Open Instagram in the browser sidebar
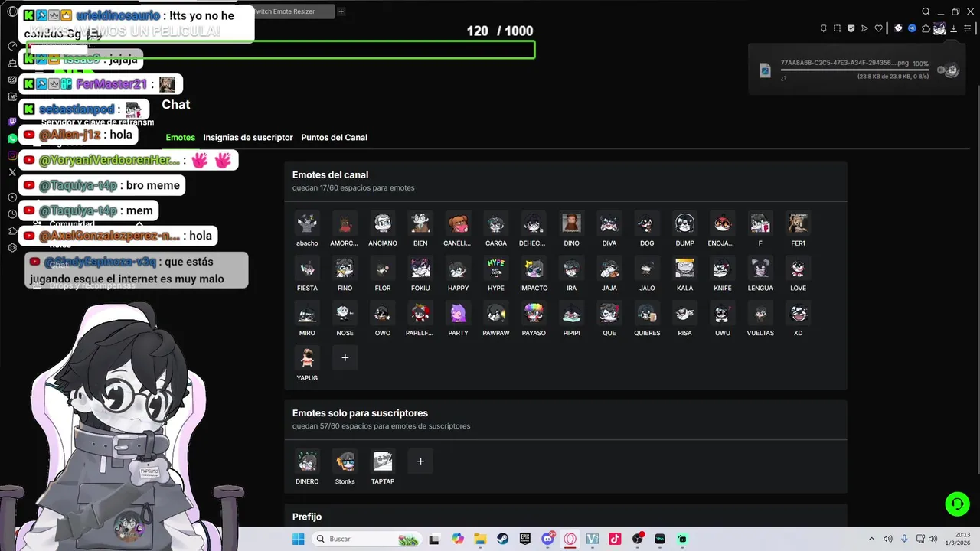980x551 pixels. click(12, 155)
